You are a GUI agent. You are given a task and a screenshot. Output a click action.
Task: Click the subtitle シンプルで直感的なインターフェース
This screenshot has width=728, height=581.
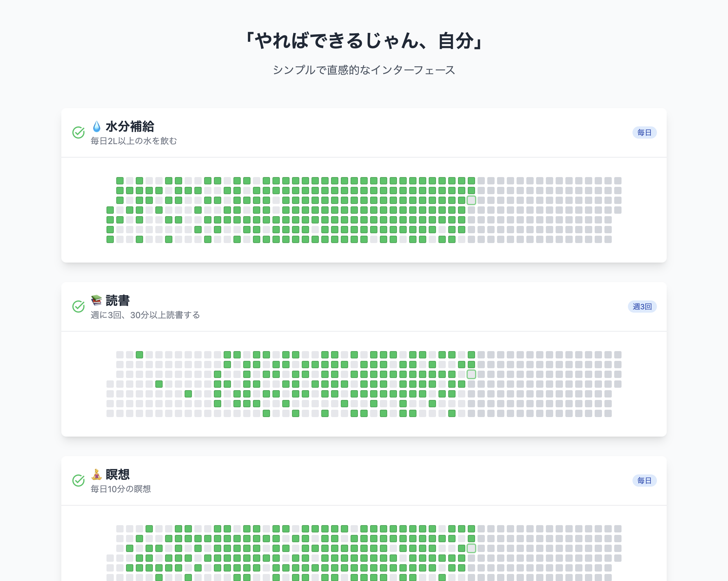point(364,70)
